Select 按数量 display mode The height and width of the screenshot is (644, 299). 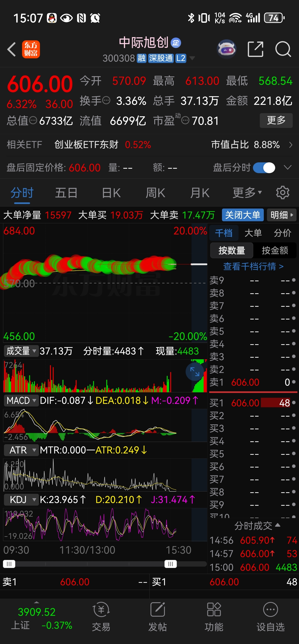point(232,250)
